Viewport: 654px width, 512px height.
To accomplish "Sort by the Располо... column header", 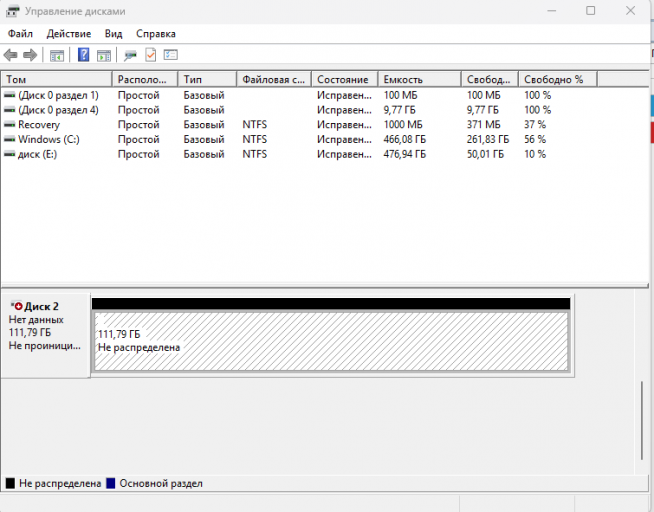I will point(145,79).
